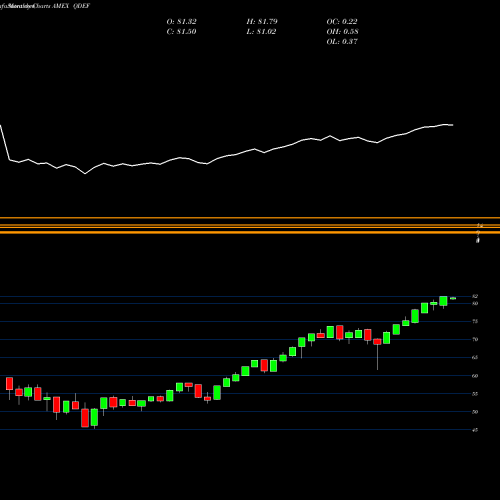Click the 'AMEX' exchange label in the title
The image size is (500, 500).
pyautogui.click(x=60, y=6)
